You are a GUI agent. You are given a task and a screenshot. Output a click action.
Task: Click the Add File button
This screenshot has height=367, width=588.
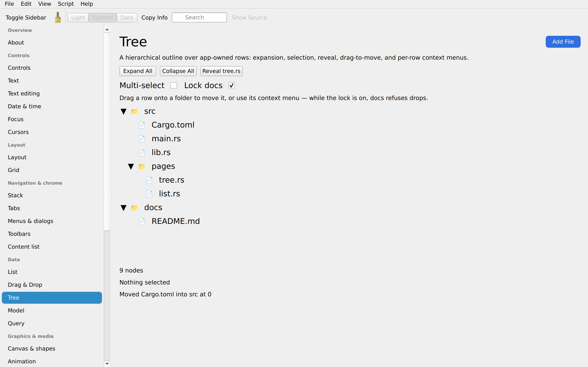tap(563, 42)
